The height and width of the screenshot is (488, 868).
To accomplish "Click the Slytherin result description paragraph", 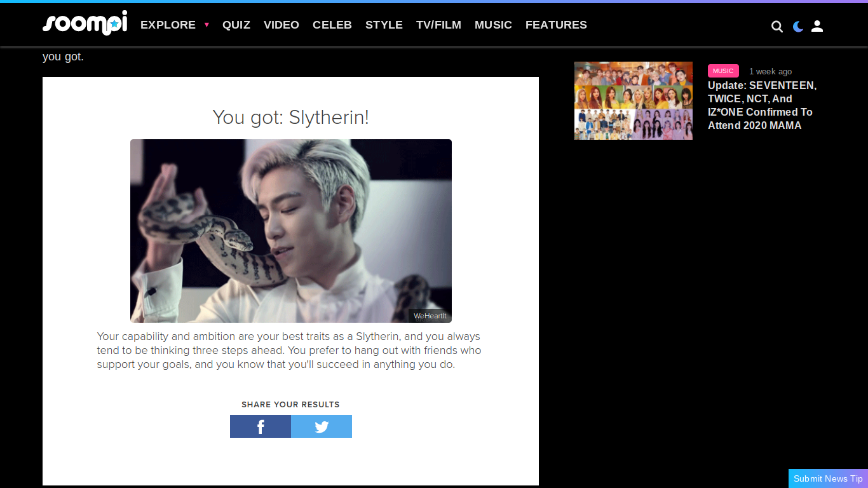I will tap(289, 350).
